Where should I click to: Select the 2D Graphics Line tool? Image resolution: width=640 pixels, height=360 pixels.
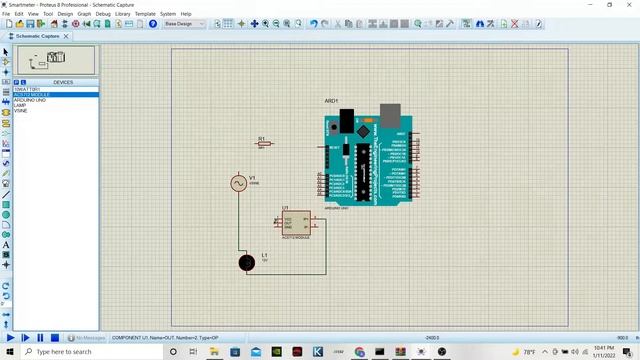(6, 195)
